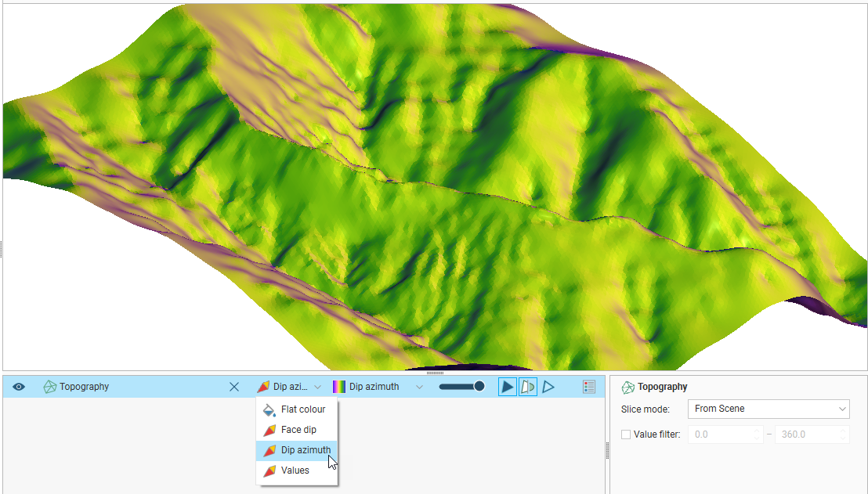The width and height of the screenshot is (868, 494).
Task: Click the Value filter minimum field
Action: 719,435
